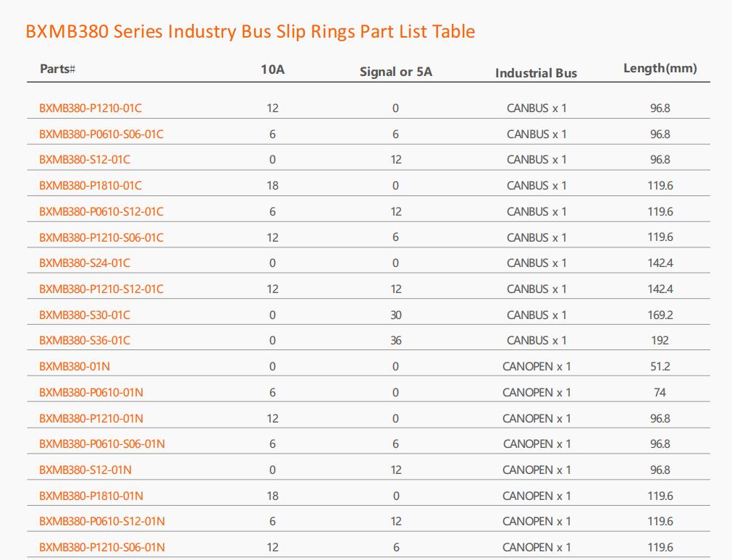Select the BXMB380-S24-01C part number
This screenshot has width=732, height=560.
click(84, 263)
